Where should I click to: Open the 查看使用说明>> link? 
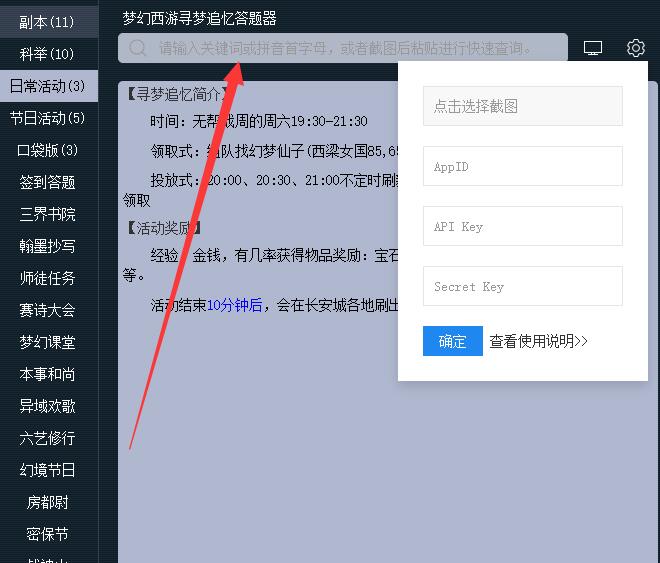point(538,341)
